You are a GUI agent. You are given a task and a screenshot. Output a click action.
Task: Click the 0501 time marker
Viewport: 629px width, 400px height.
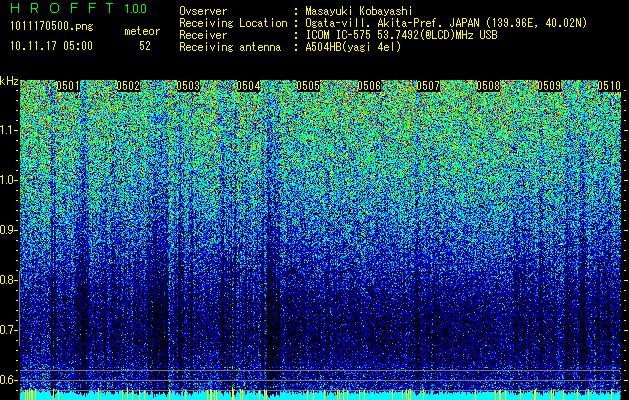(68, 86)
